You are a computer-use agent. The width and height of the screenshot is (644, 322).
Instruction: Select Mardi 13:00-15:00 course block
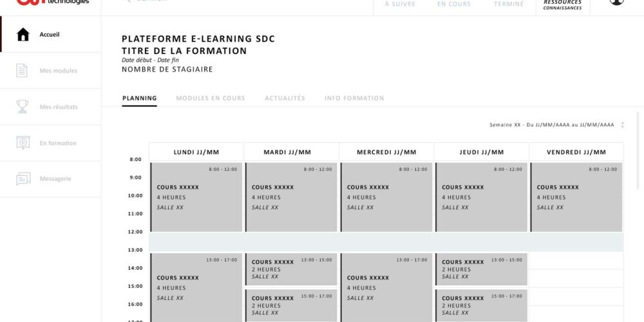(x=291, y=269)
